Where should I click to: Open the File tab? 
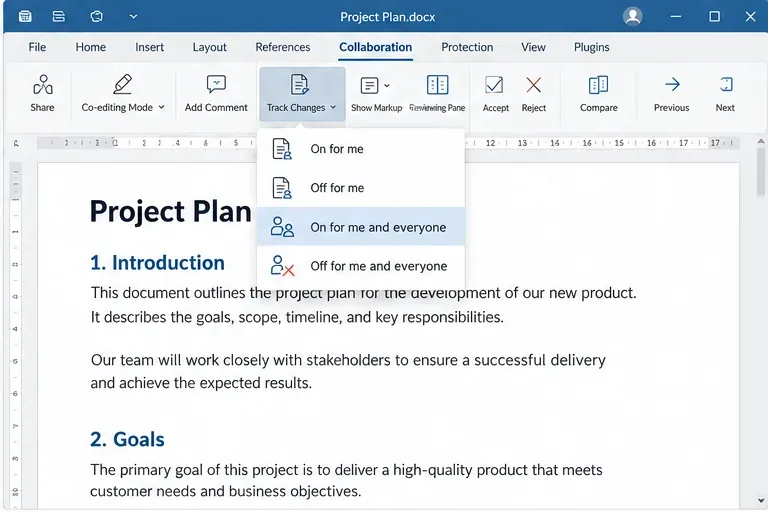[37, 47]
